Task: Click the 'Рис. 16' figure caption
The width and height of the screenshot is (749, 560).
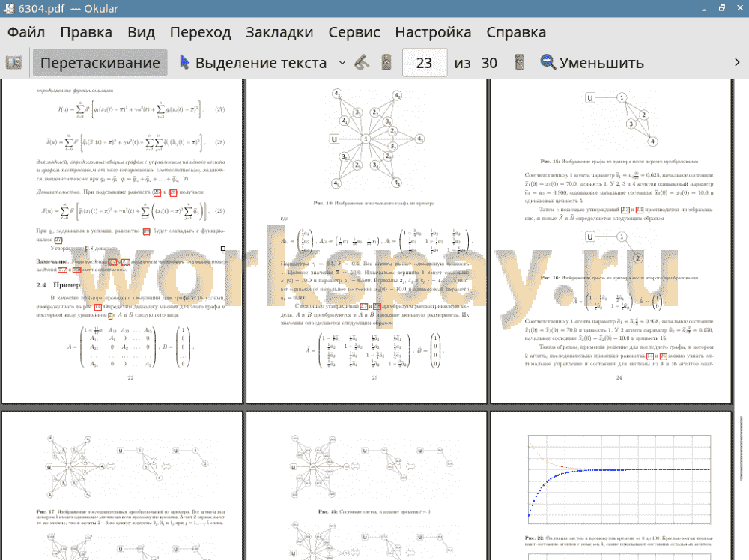Action: (619, 277)
